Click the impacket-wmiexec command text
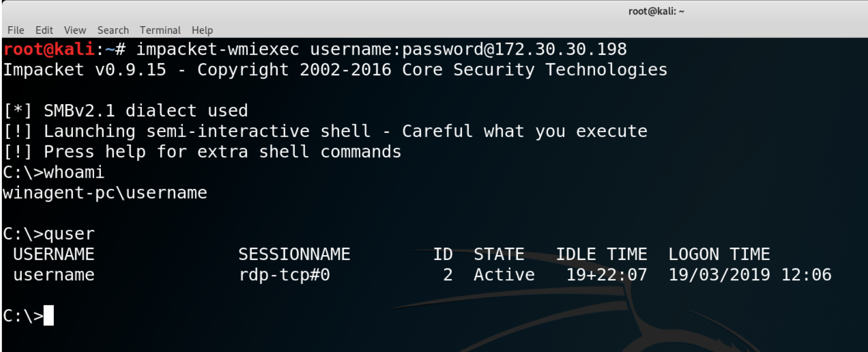Screen dimensions: 868x352 [x=217, y=49]
